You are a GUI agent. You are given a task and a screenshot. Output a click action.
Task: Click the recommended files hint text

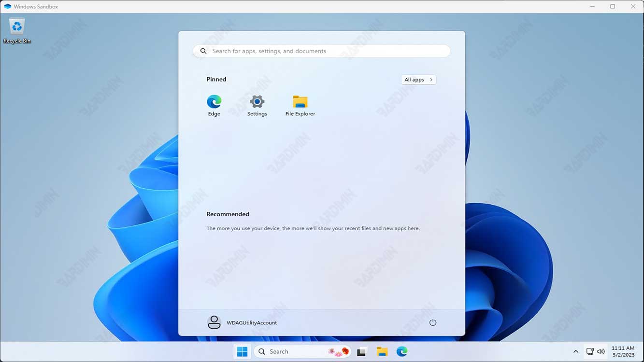pyautogui.click(x=313, y=228)
